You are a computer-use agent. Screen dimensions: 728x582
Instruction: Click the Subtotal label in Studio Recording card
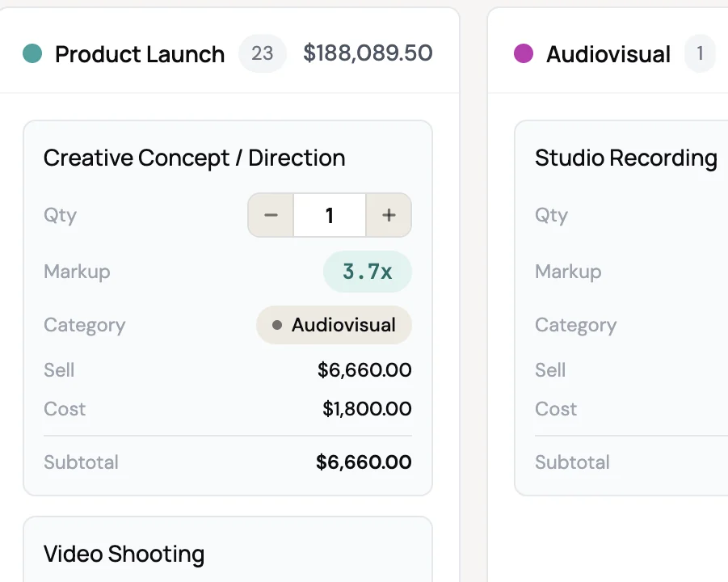pos(573,462)
